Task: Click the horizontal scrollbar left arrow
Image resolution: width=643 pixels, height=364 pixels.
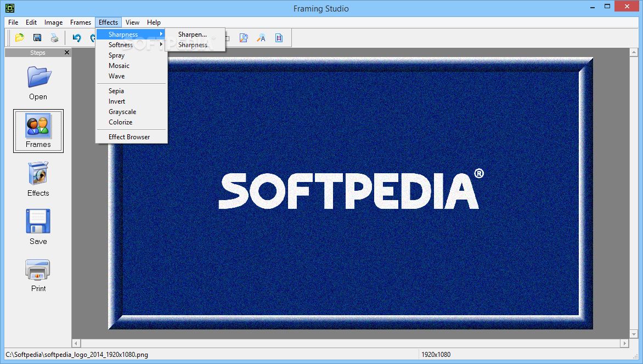Action: [x=76, y=343]
